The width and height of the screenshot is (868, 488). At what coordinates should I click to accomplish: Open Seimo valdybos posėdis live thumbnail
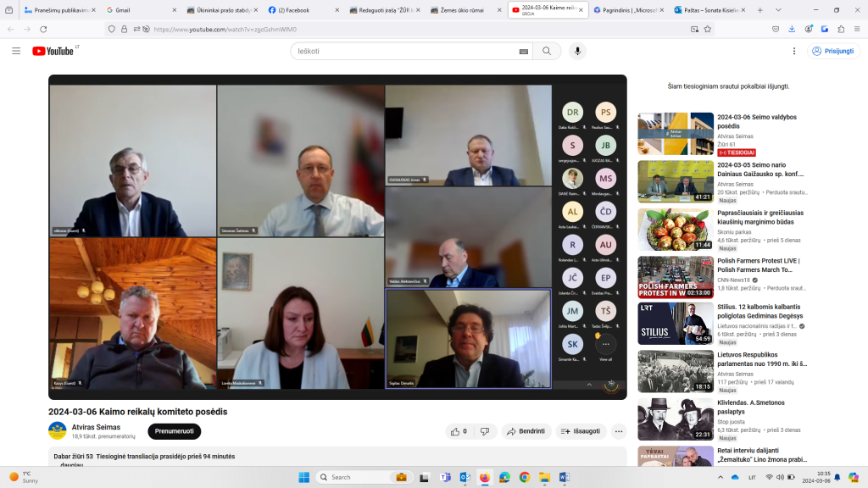(676, 134)
